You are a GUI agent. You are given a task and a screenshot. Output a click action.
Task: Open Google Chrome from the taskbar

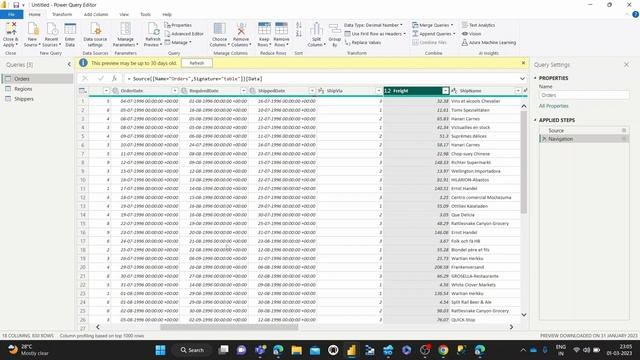[x=443, y=350]
